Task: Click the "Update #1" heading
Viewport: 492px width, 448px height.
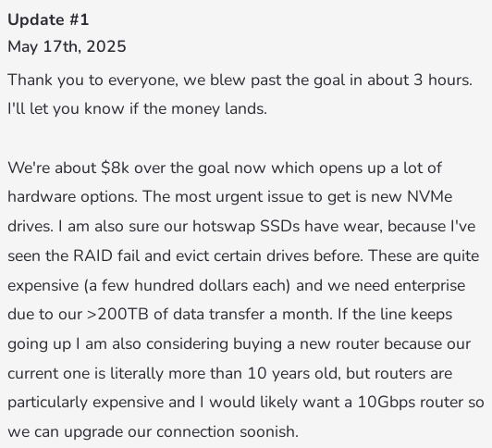Action: point(48,20)
